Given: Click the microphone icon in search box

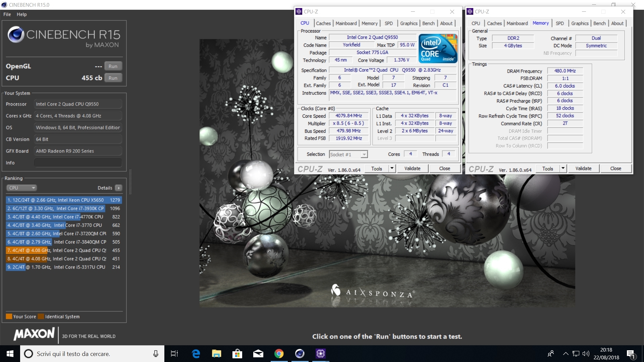Looking at the screenshot, I should (x=156, y=354).
